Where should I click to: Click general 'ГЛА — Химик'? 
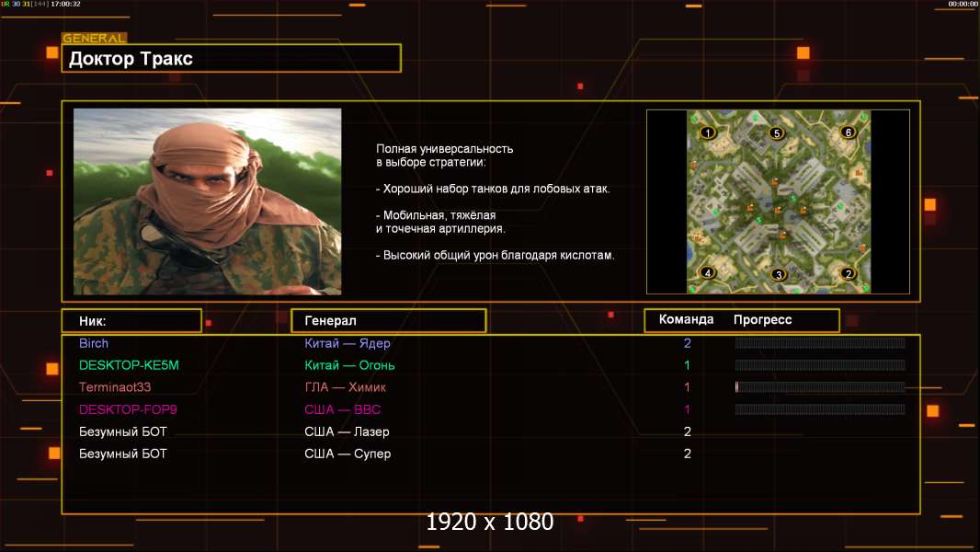click(345, 387)
